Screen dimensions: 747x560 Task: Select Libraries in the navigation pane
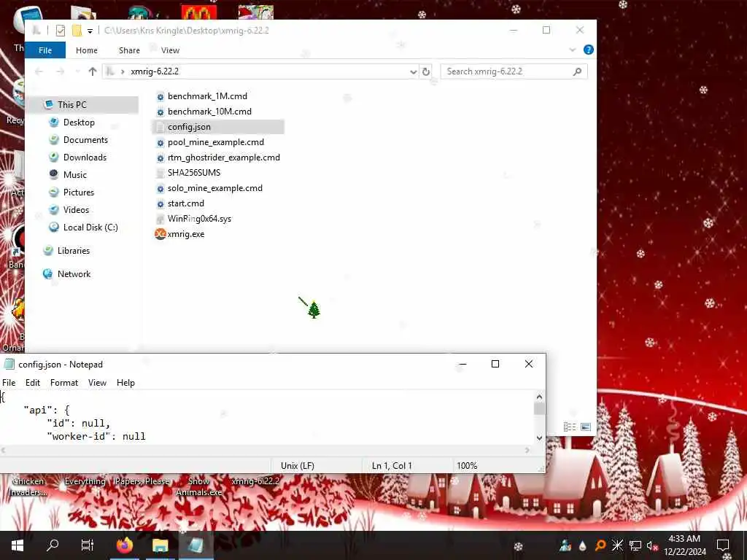coord(74,251)
